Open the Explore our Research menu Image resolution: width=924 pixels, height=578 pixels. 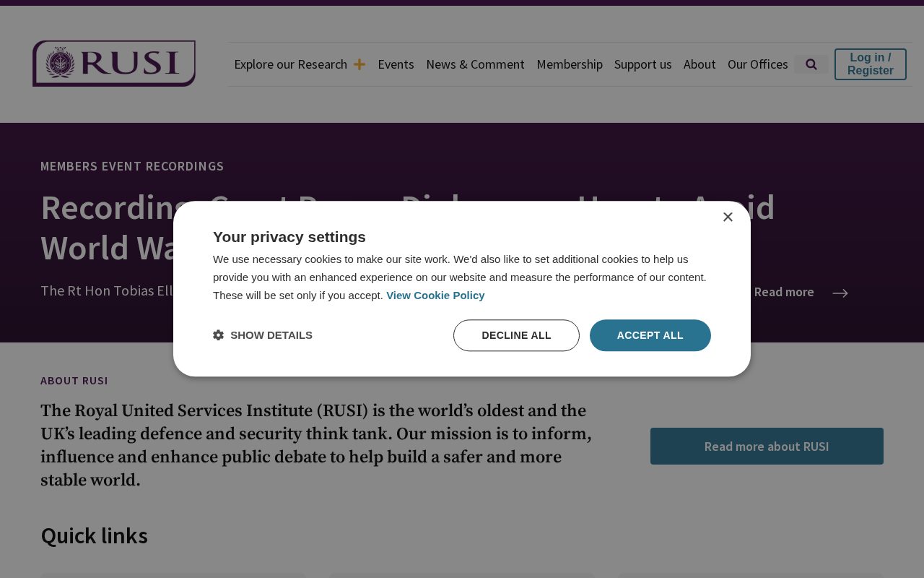point(291,64)
